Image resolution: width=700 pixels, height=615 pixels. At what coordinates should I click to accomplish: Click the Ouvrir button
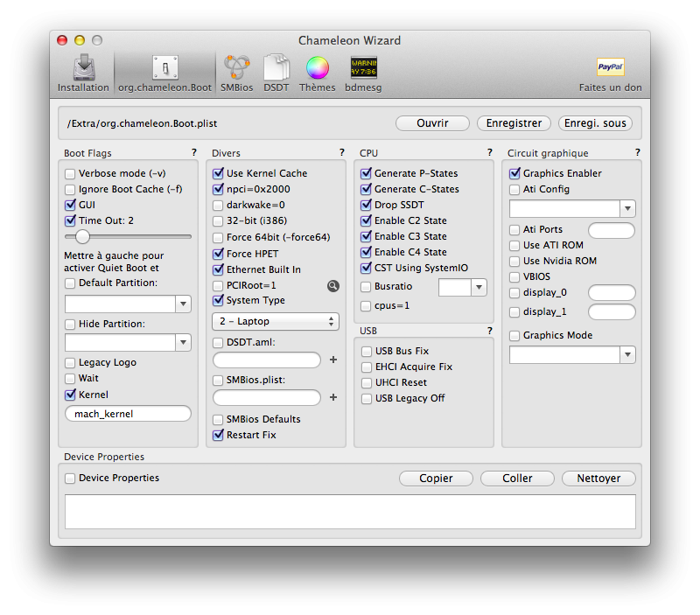[x=432, y=123]
